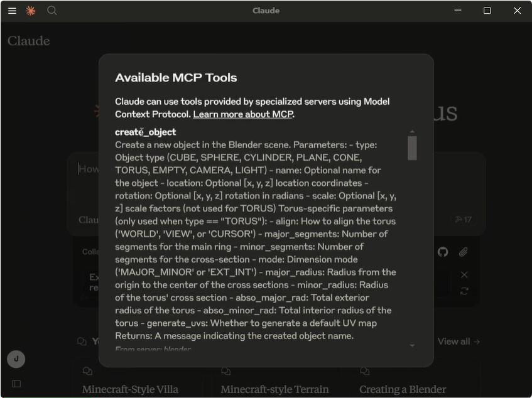Click the chat bubble icon on Creating a Blender card

pos(365,371)
